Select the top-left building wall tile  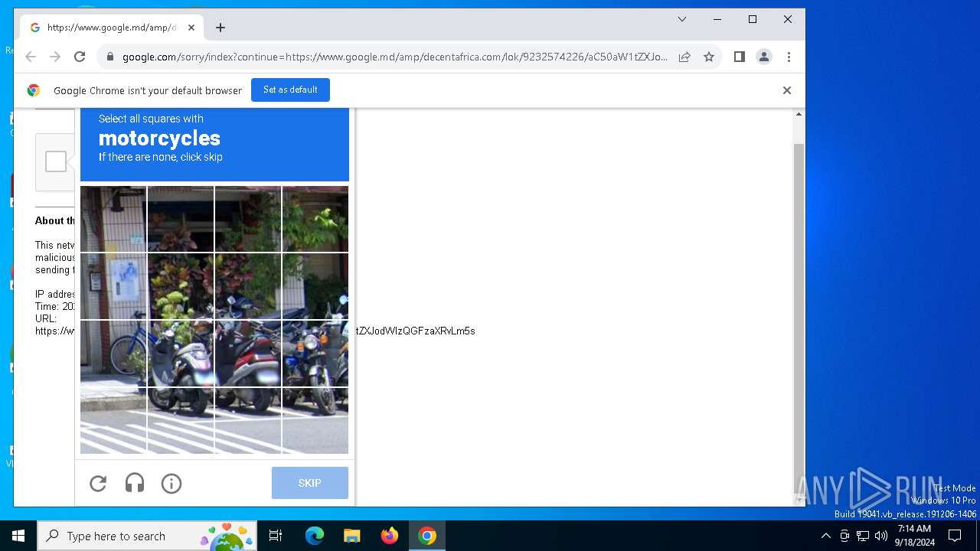pos(113,219)
